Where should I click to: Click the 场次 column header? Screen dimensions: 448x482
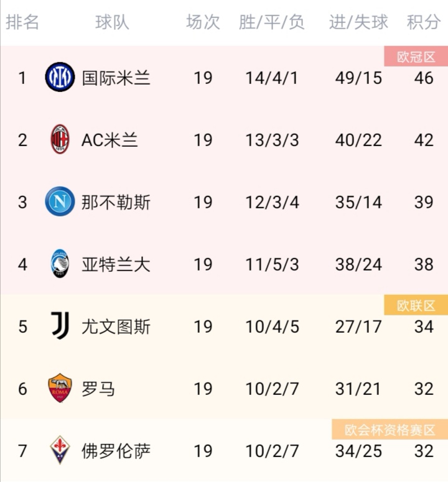[203, 22]
